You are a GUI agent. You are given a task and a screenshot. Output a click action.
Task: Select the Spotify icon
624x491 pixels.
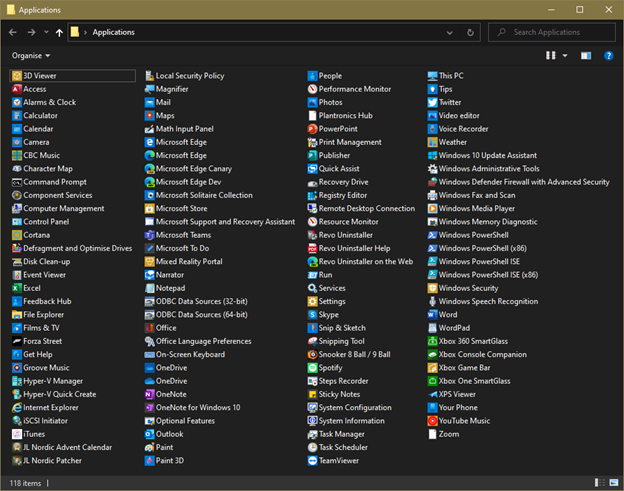coord(312,368)
